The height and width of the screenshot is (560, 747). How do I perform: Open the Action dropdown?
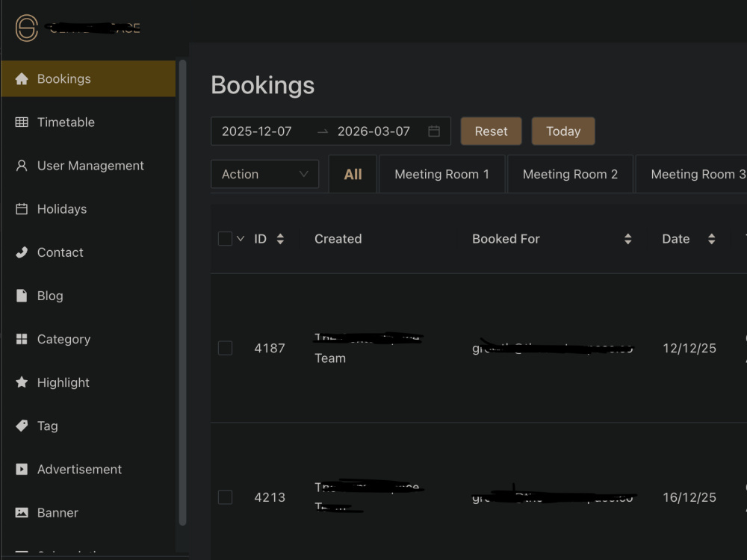pos(265,174)
